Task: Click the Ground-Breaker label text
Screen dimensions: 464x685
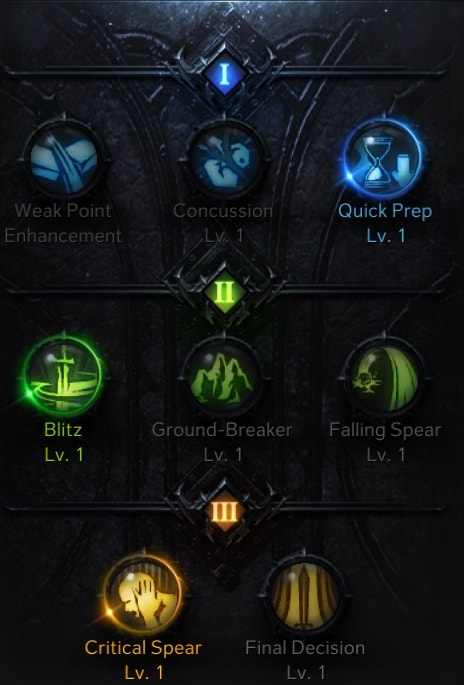Action: (222, 430)
